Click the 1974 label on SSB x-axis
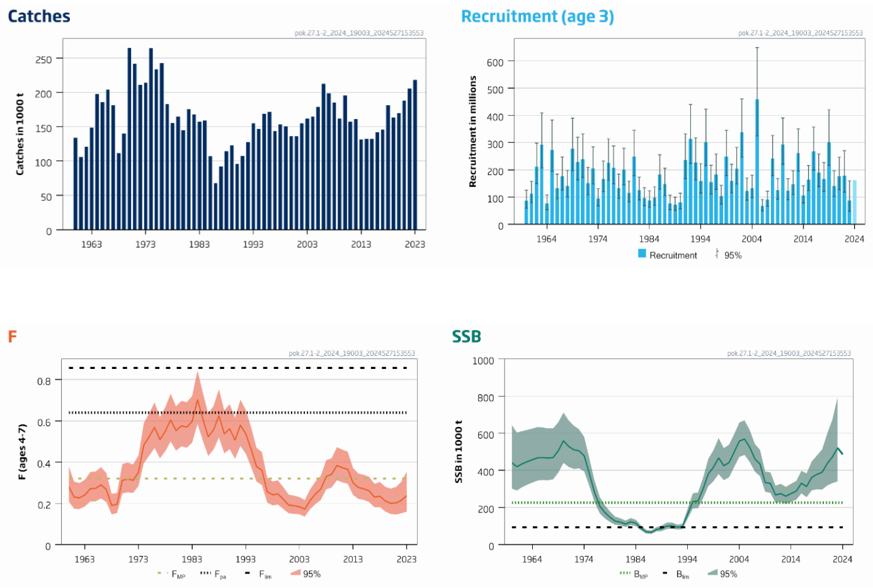This screenshot has height=588, width=873. click(584, 559)
